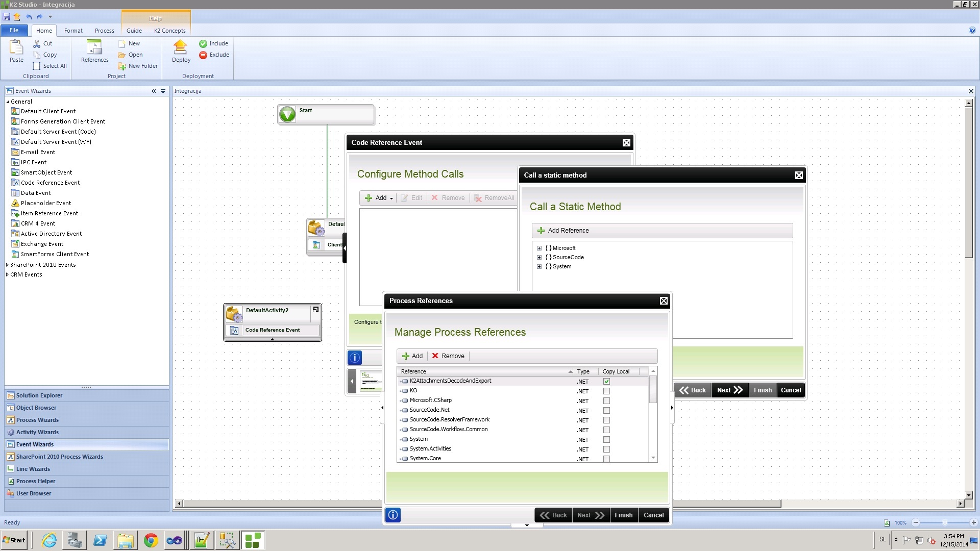Click Cancel in Call a static method dialog
Viewport: 980px width, 551px height.
pyautogui.click(x=791, y=390)
